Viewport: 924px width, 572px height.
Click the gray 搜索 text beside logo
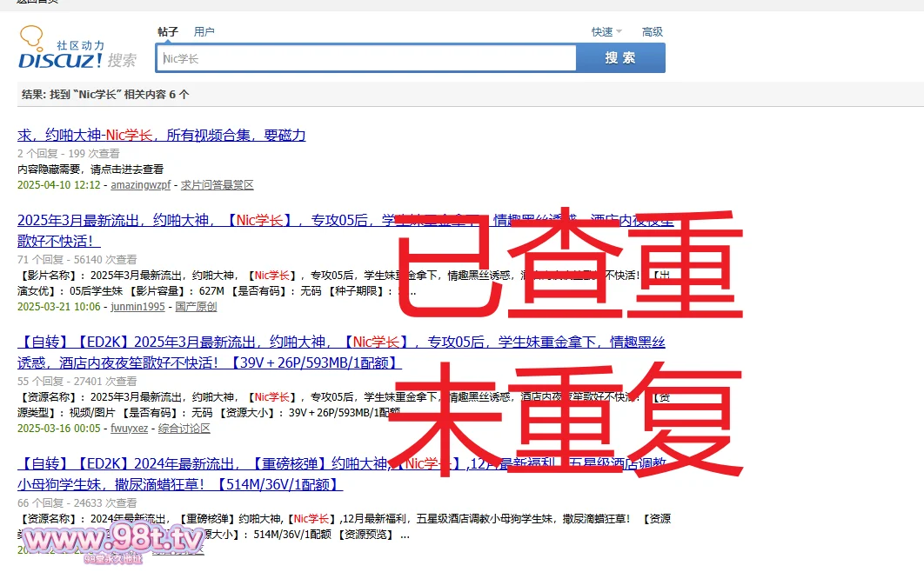coord(123,60)
